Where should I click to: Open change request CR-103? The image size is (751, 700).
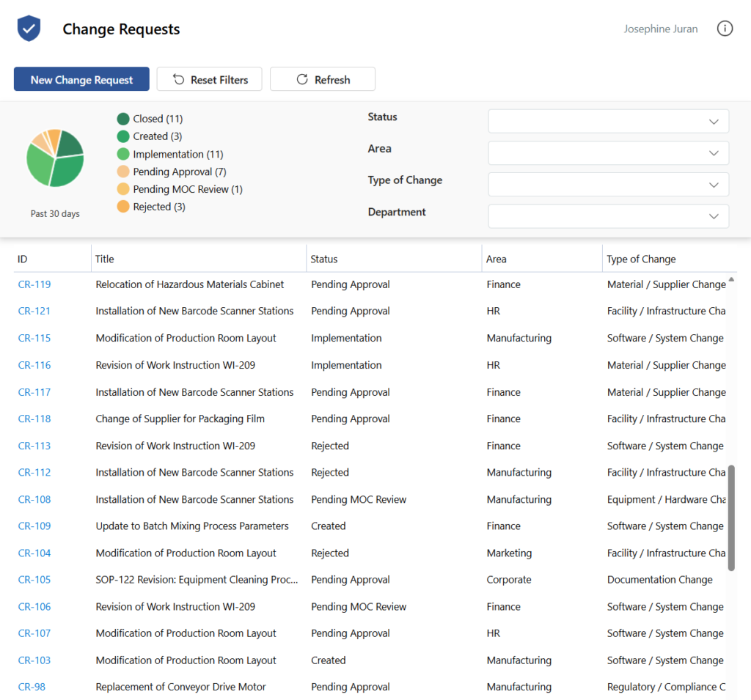[34, 660]
